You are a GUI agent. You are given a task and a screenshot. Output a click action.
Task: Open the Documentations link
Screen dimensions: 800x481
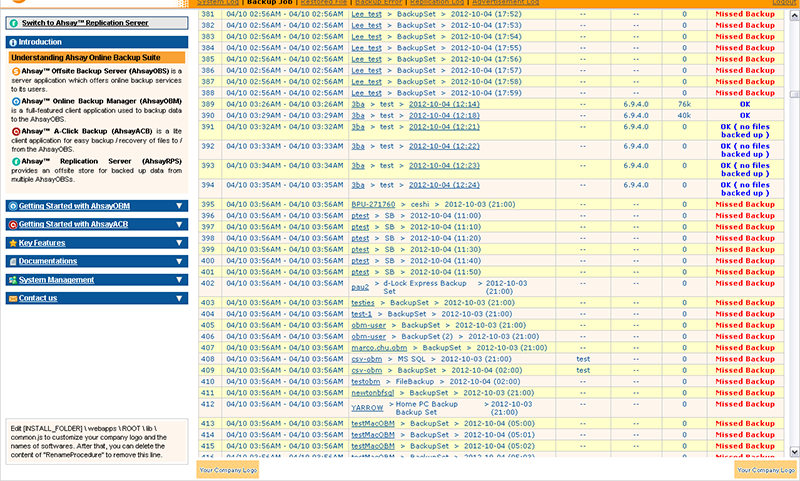click(x=48, y=261)
